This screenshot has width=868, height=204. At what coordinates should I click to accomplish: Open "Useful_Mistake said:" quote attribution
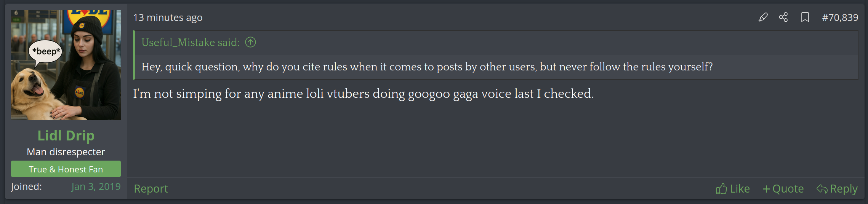click(191, 42)
